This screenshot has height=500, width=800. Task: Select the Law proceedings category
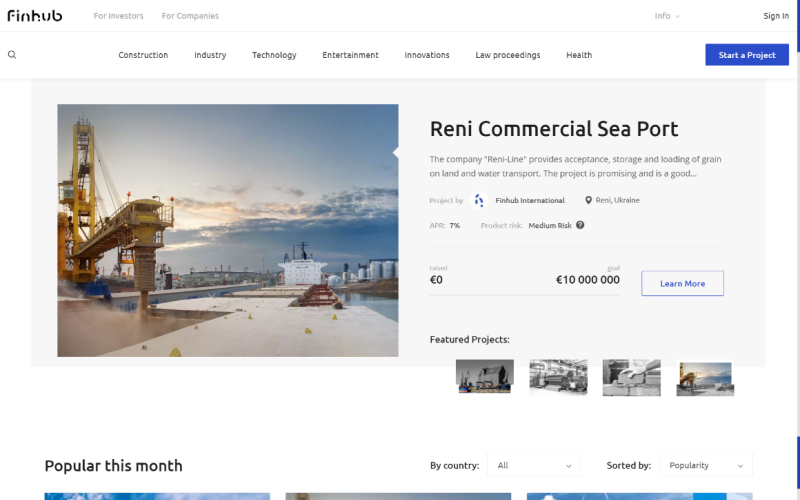coord(508,55)
